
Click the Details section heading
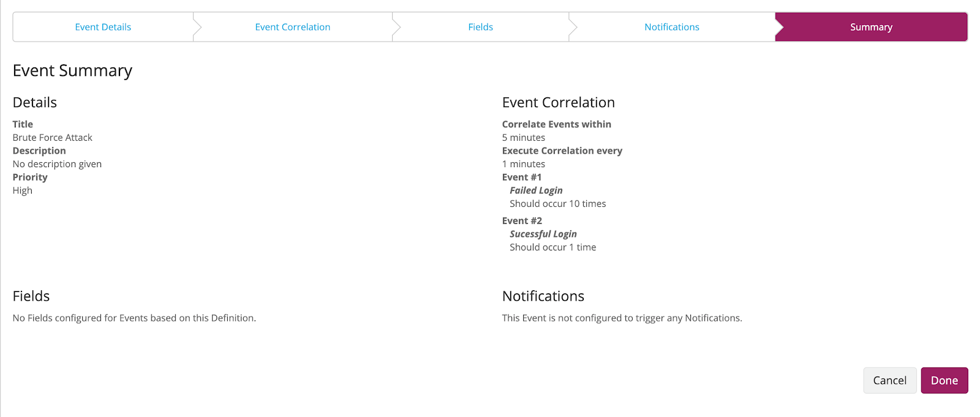[35, 102]
